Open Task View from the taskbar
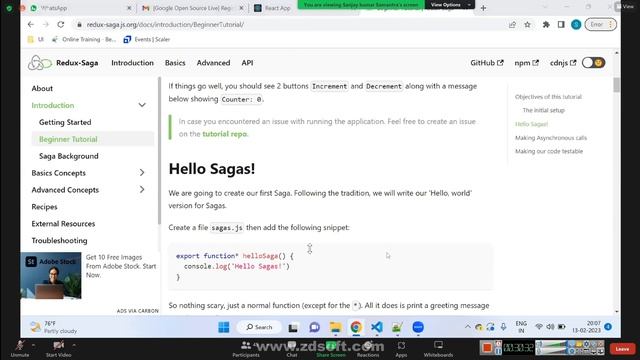Viewport: 640px width, 360px height. (x=293, y=327)
